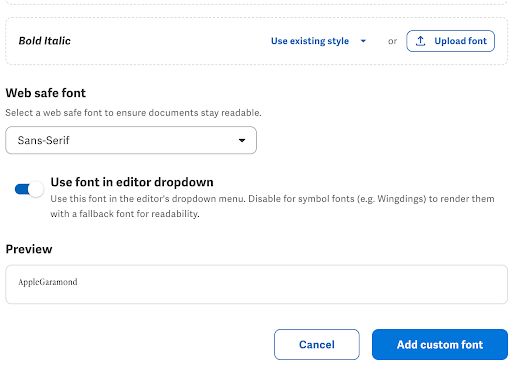Toggle Use font in editor dropdown switch

tap(29, 189)
